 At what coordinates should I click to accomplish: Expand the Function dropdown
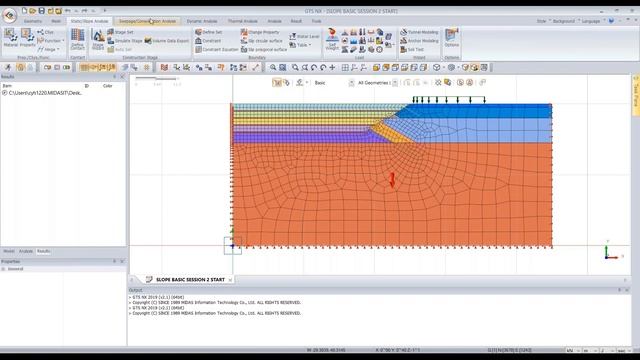(51, 41)
